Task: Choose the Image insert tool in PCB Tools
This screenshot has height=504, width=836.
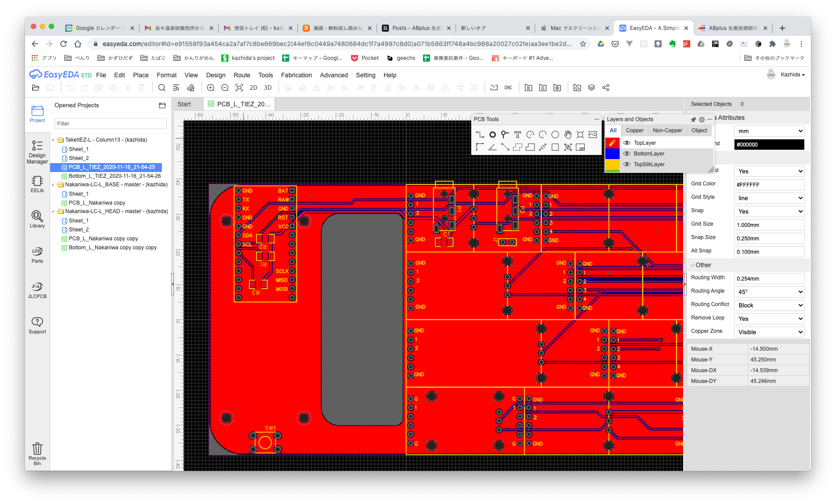Action: click(x=592, y=134)
